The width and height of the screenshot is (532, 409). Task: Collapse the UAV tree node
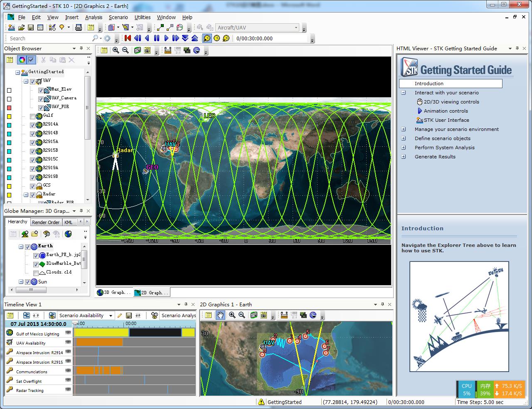pos(26,81)
